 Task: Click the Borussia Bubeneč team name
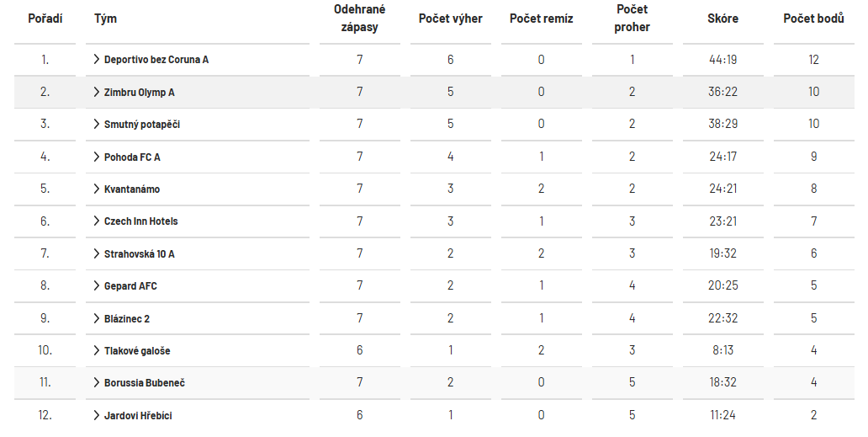[x=145, y=383]
